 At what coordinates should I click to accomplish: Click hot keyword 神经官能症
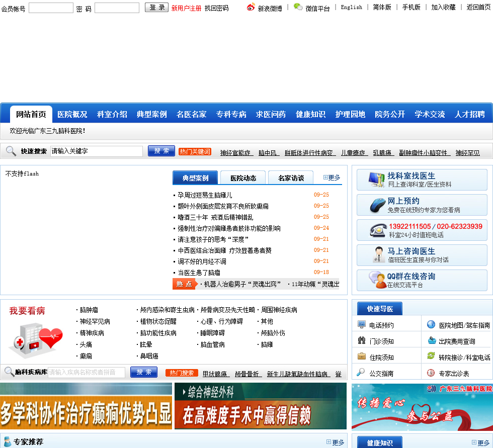[235, 153]
